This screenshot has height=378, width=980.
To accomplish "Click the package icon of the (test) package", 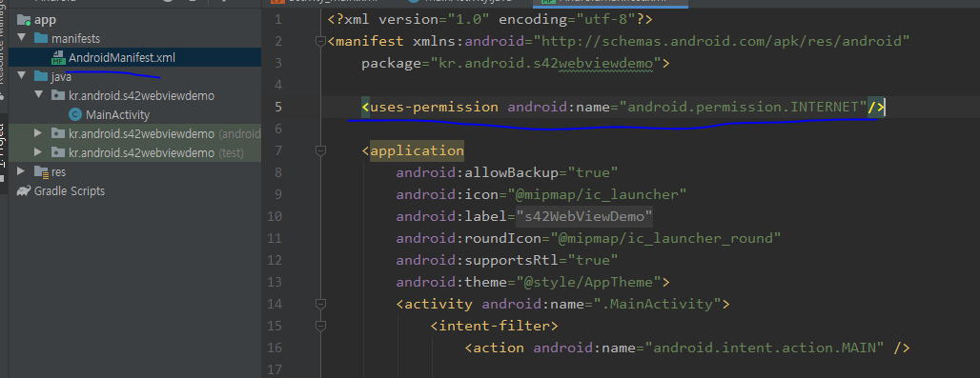I will pyautogui.click(x=58, y=153).
